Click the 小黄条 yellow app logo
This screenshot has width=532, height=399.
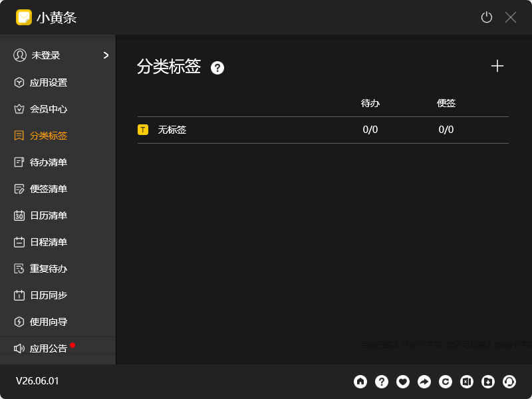point(24,17)
